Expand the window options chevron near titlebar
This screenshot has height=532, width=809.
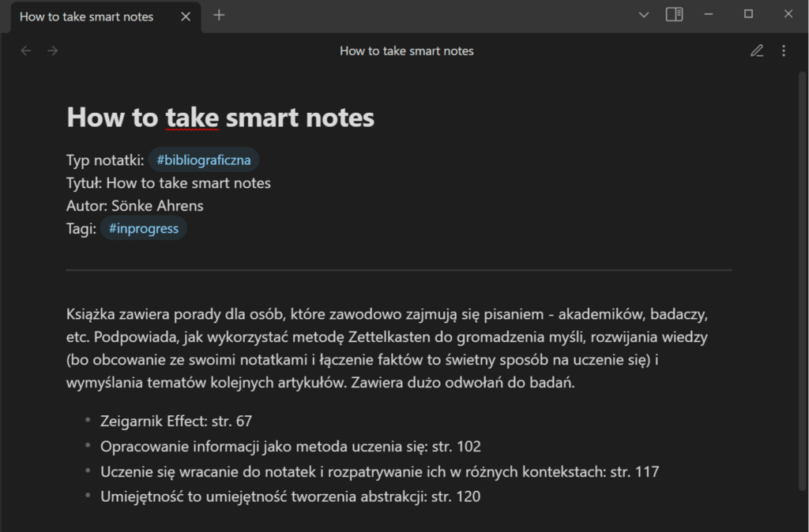(x=643, y=14)
